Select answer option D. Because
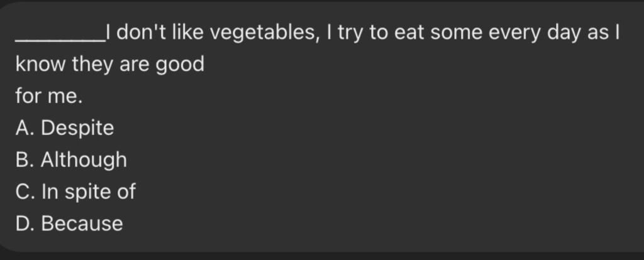 (69, 223)
